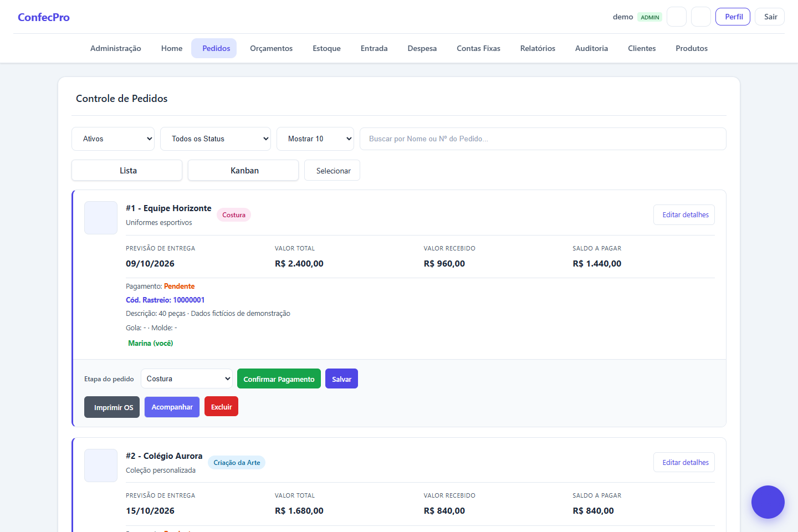
Task: Switch to the Kanban view
Action: point(243,170)
